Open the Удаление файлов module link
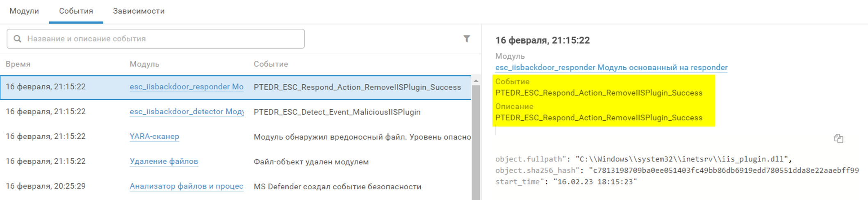This screenshot has width=868, height=200. (164, 161)
